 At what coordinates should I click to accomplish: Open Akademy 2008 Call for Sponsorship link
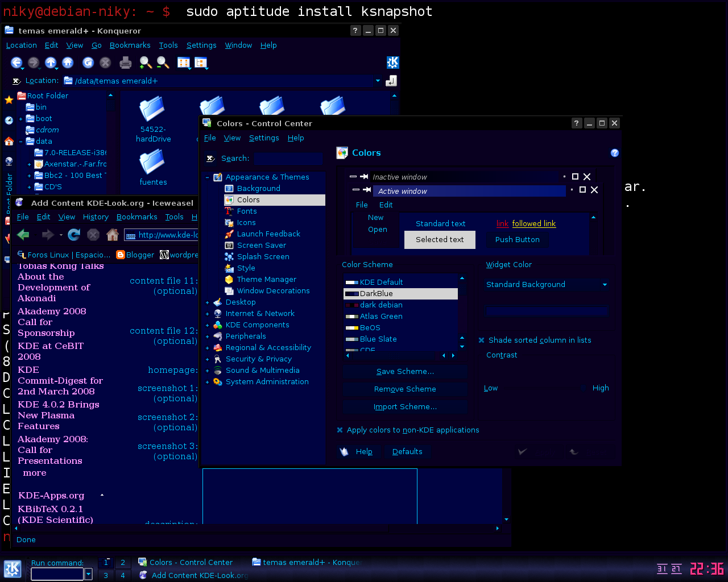tap(52, 322)
